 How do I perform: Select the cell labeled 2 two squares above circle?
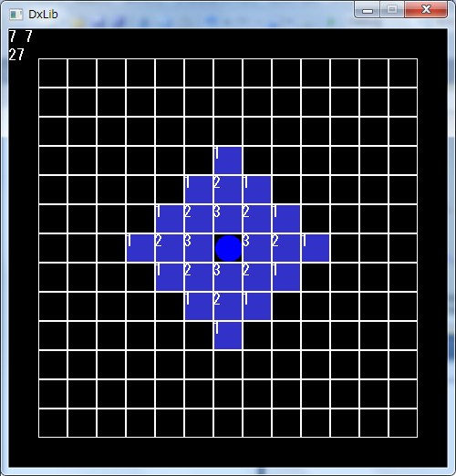pyautogui.click(x=228, y=190)
